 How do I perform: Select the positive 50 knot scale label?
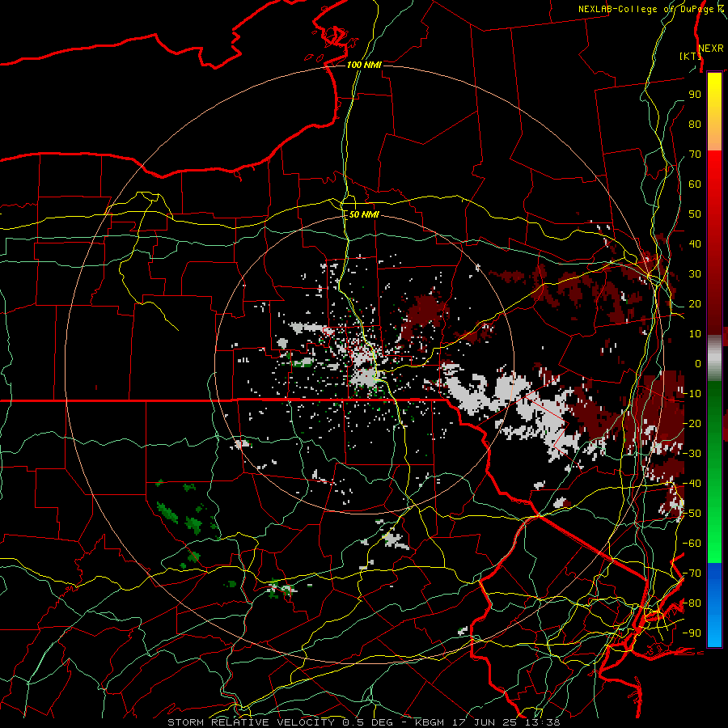[x=695, y=214]
